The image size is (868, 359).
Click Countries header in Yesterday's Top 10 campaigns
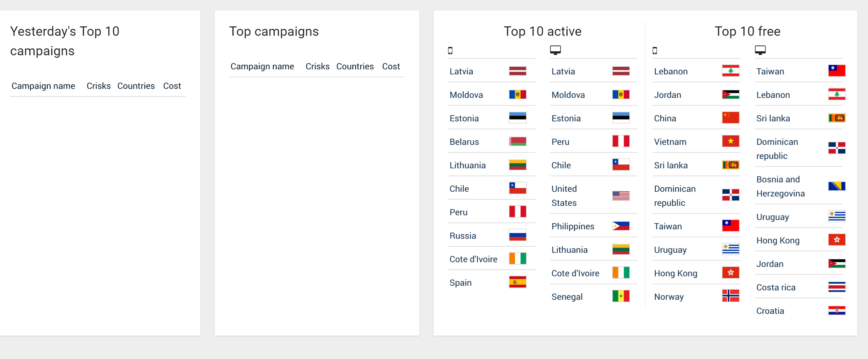pyautogui.click(x=136, y=86)
